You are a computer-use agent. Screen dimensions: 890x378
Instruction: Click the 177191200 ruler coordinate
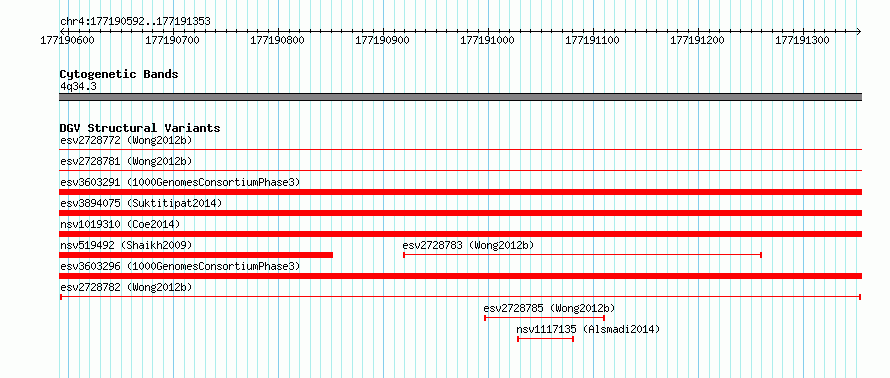tap(698, 40)
